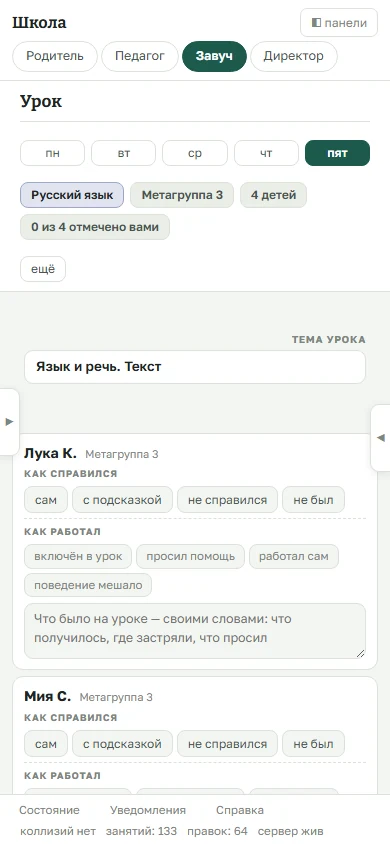Viewport: 390px width, 844px height.
Task: Click the 0 из 4 отмечено вами chip
Action: (95, 227)
